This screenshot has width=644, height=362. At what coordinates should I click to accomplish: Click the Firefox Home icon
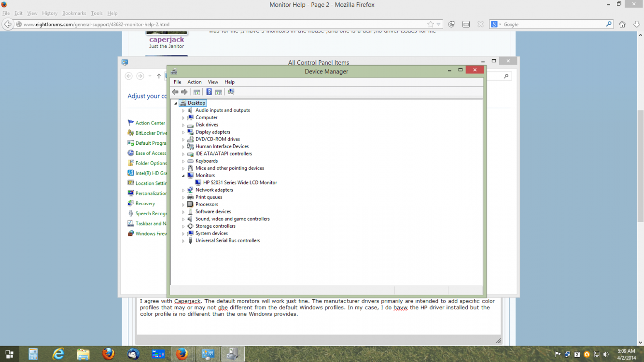622,24
